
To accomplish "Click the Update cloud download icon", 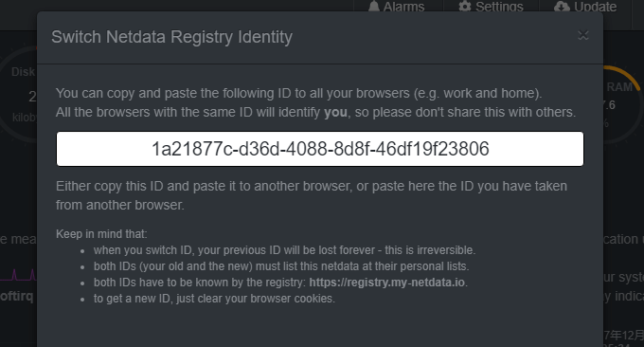I will point(562,6).
